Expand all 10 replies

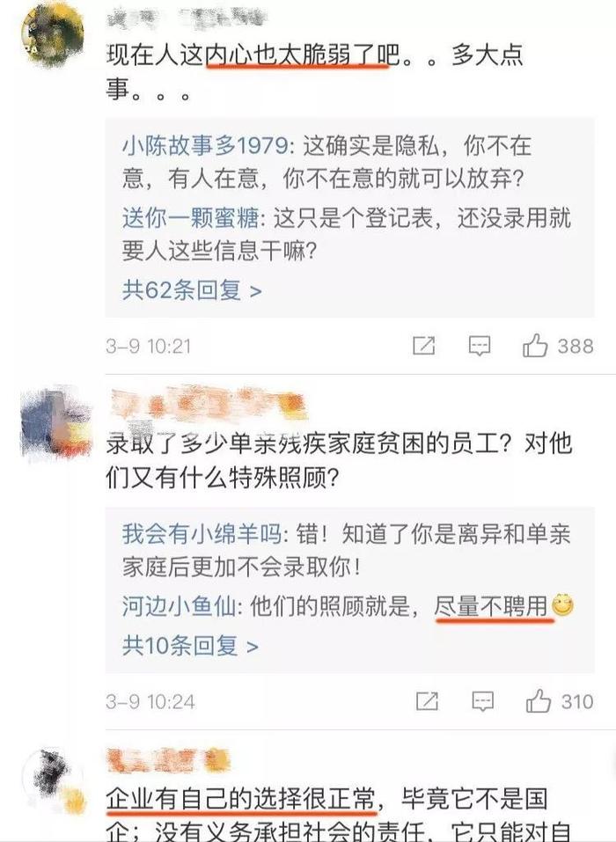click(190, 645)
